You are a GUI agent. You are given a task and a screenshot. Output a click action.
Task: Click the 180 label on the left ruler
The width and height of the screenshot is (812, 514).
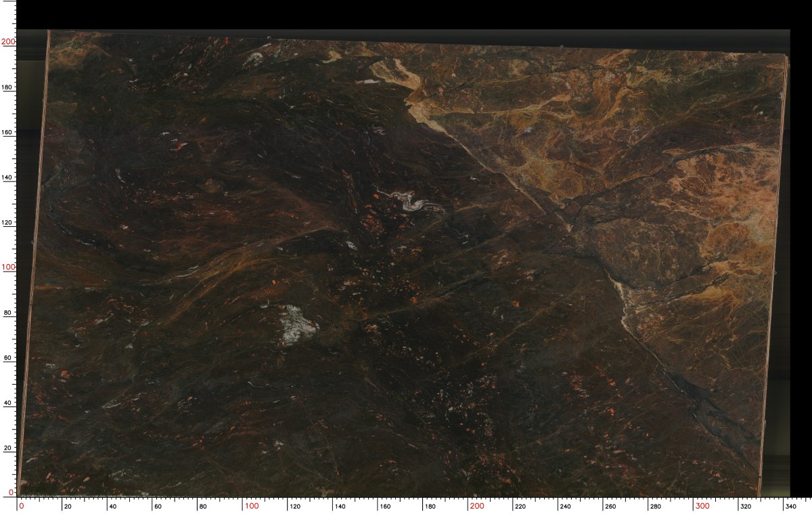[7, 87]
